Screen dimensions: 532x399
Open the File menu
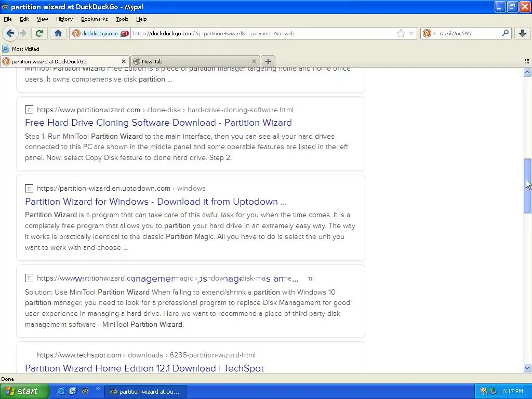click(7, 19)
